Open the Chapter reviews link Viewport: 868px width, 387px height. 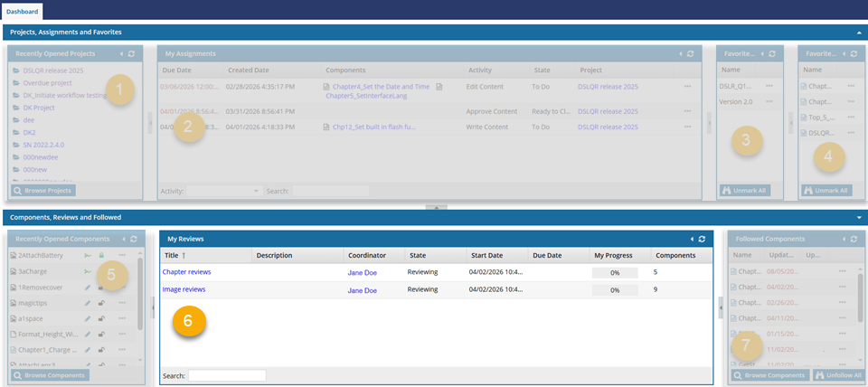pyautogui.click(x=186, y=272)
